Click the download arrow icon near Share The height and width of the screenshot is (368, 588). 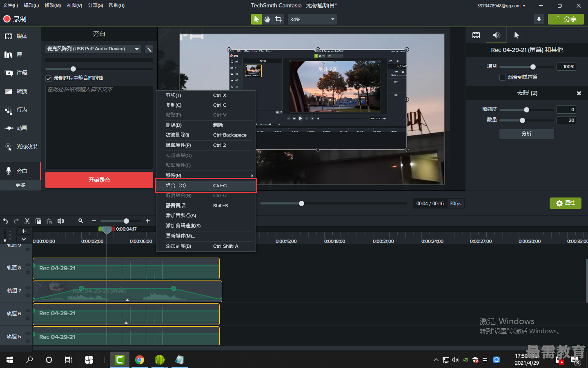[x=539, y=19]
